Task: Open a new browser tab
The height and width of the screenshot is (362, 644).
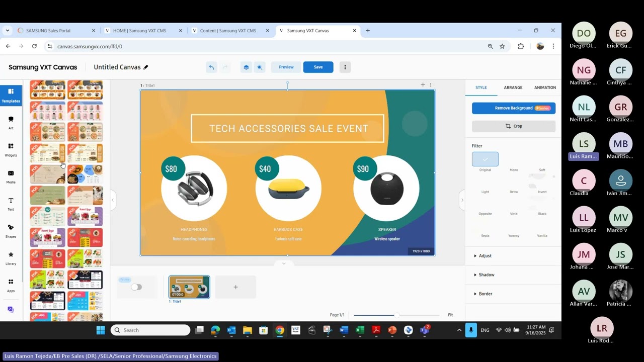Action: (368, 31)
